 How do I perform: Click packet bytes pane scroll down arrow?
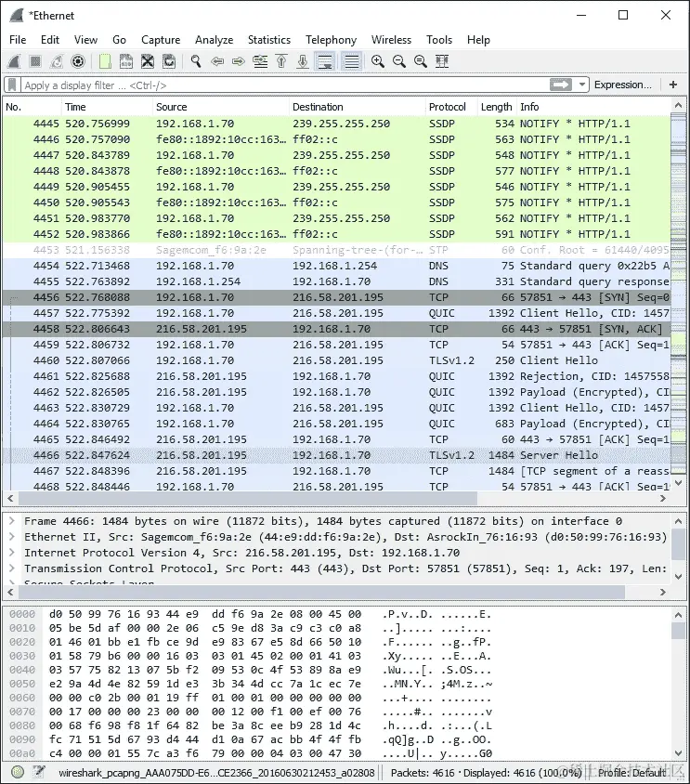tap(679, 753)
